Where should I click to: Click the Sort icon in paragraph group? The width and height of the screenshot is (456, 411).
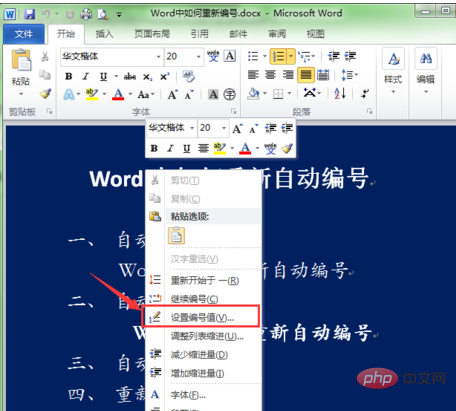340,93
